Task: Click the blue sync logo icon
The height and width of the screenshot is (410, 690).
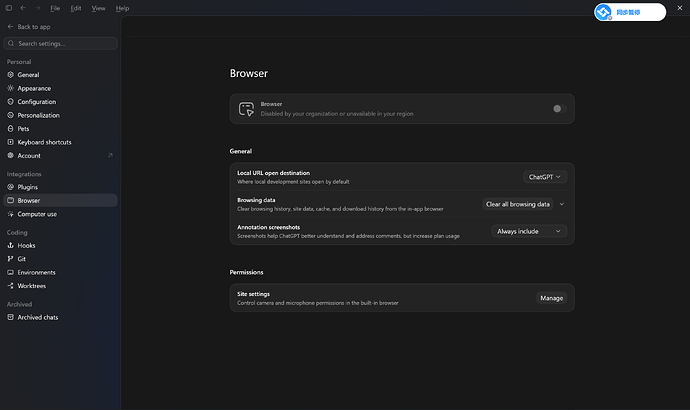Action: click(x=603, y=12)
